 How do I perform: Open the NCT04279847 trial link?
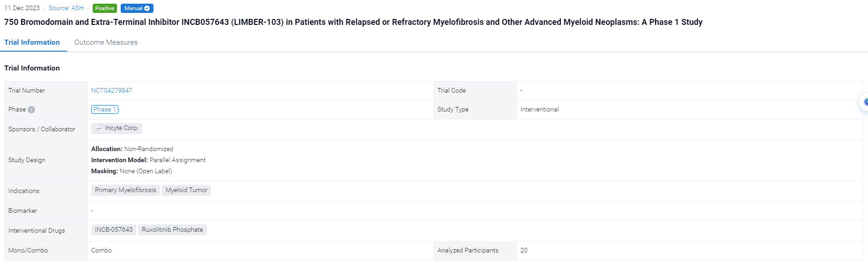click(111, 90)
